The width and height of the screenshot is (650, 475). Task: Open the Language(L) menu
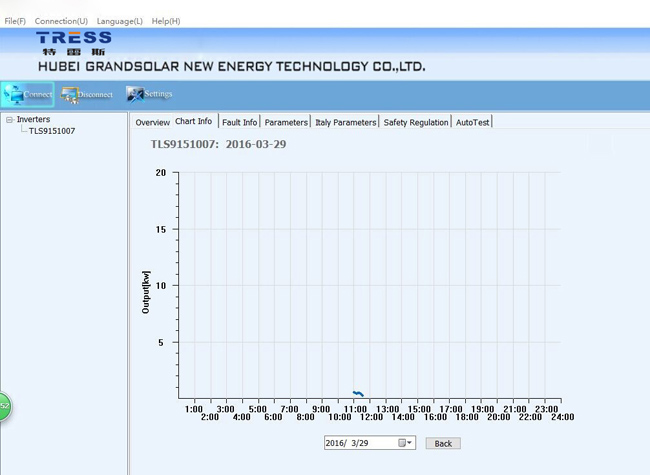120,21
